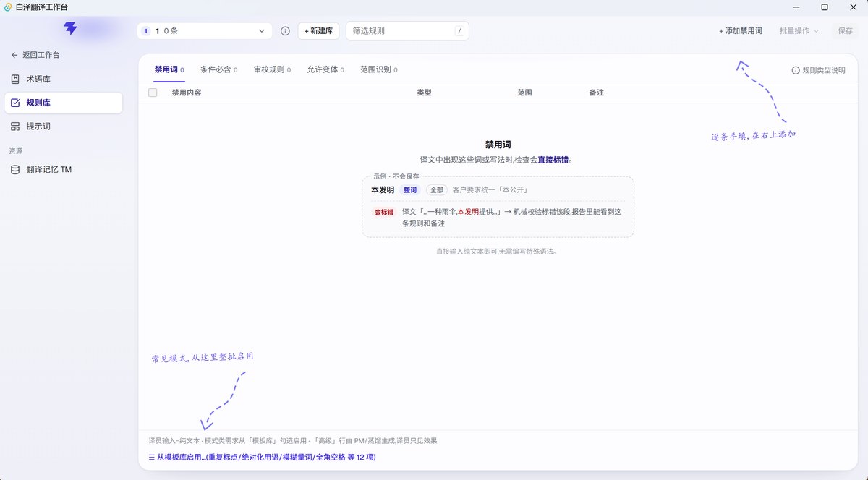The width and height of the screenshot is (868, 480).
Task: Maximize the 白泽翻译工作台 window
Action: (x=825, y=7)
